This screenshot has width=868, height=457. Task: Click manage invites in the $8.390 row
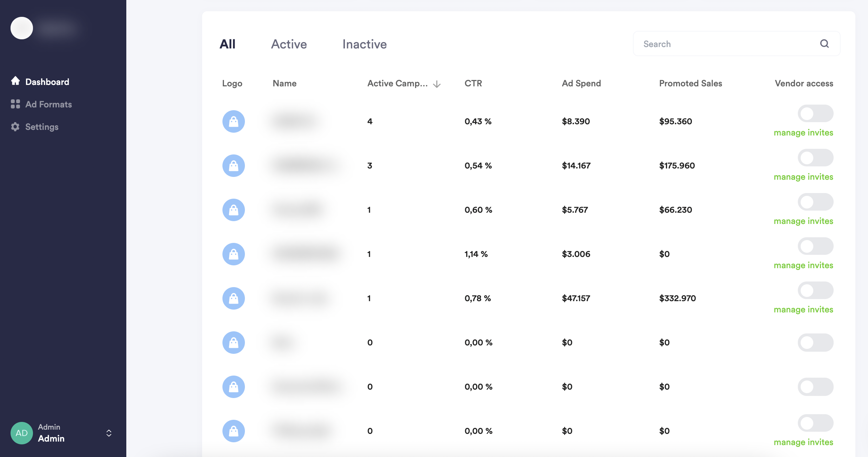pyautogui.click(x=803, y=133)
